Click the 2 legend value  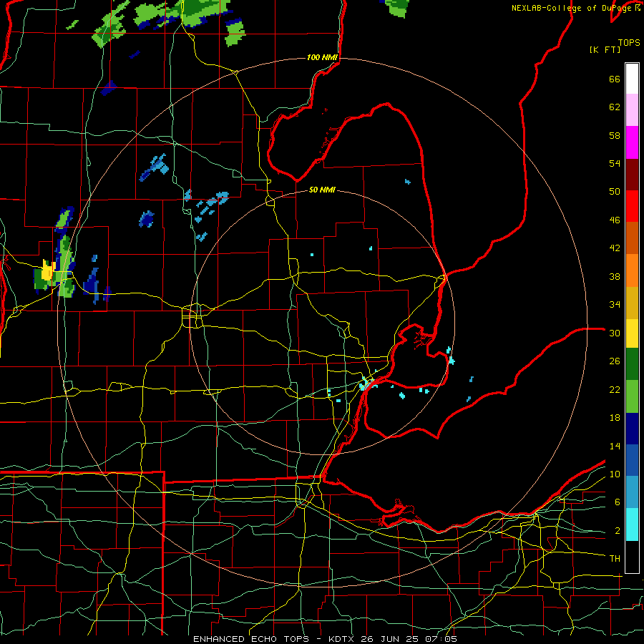618,530
